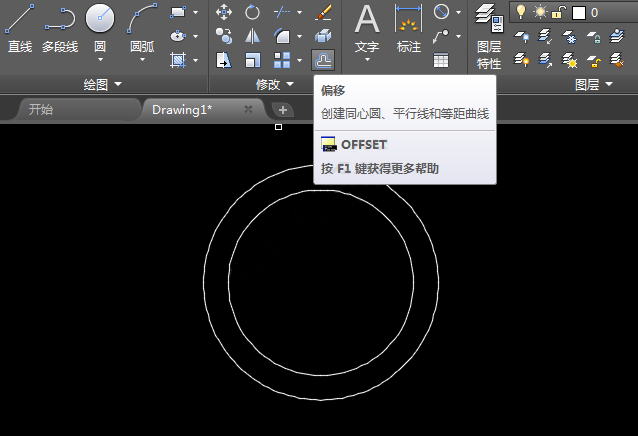
Task: Select the Array tool icon
Action: point(282,60)
